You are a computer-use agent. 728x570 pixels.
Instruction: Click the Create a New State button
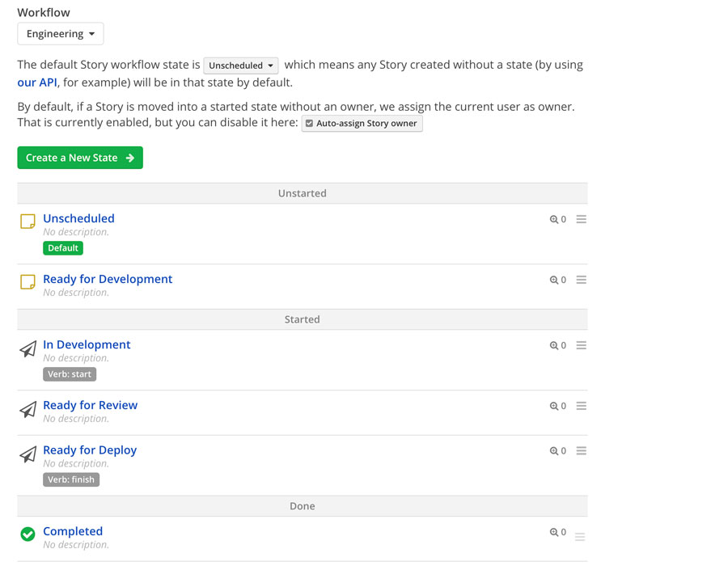coord(80,158)
